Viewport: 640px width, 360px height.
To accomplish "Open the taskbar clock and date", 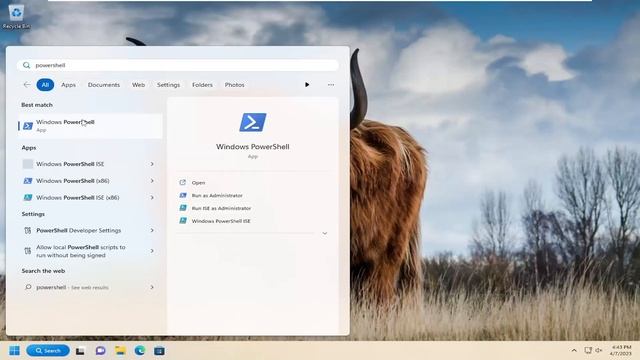I will click(x=621, y=350).
